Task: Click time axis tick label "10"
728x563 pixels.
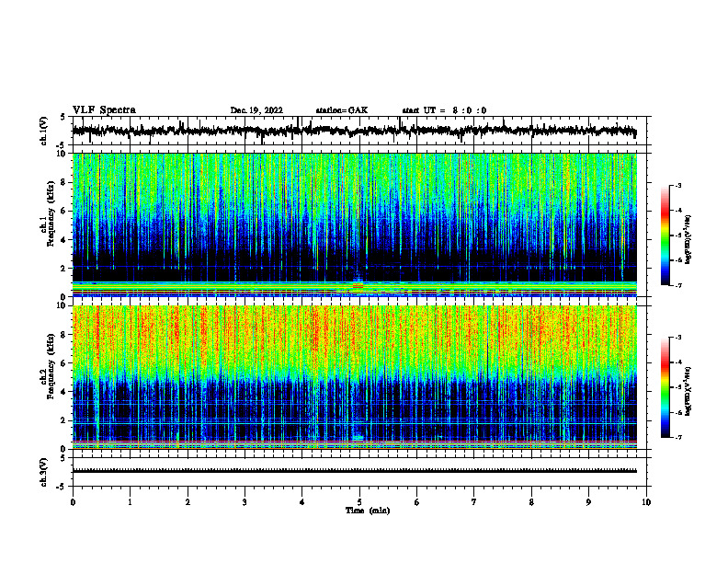Action: [646, 502]
